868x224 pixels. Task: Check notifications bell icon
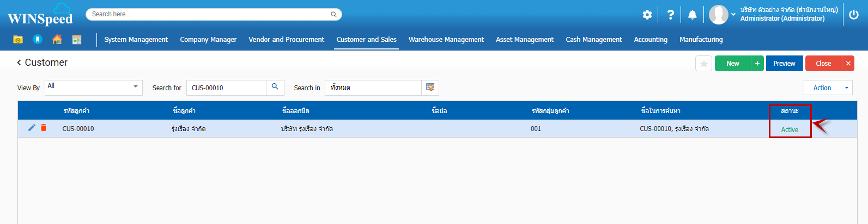[x=692, y=15]
